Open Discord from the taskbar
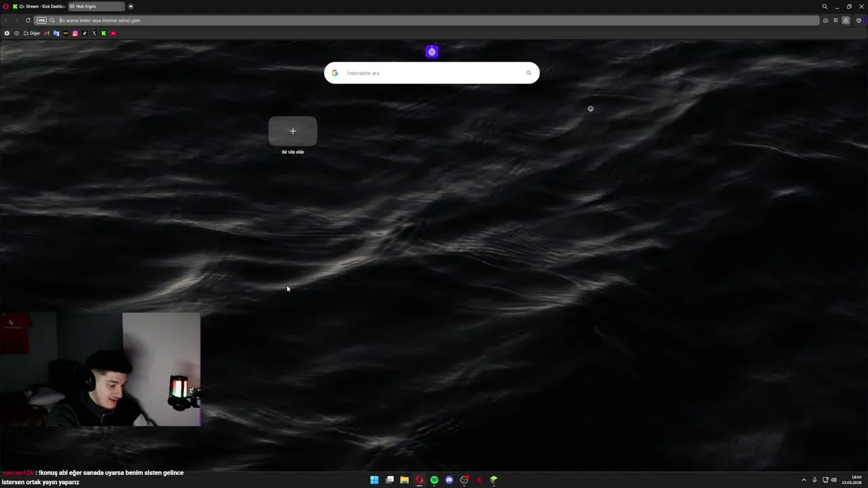The height and width of the screenshot is (488, 868). coord(449,480)
